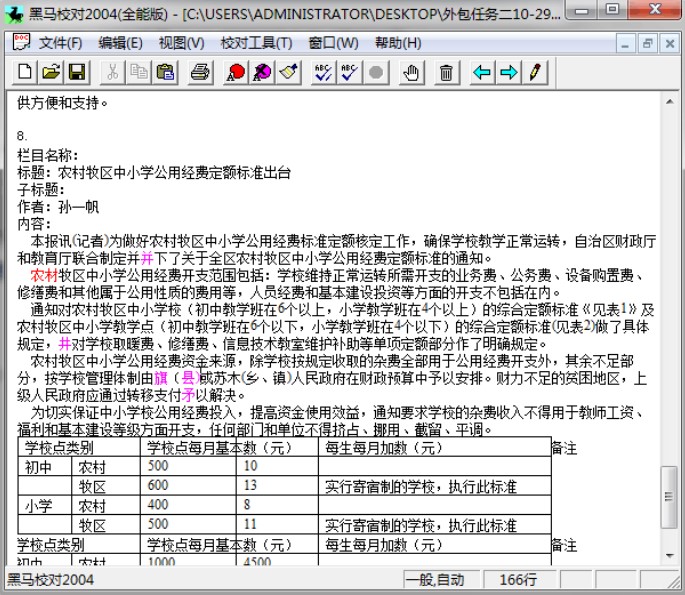This screenshot has height=595, width=685.
Task: Click the paste clipboard icon
Action: [x=166, y=72]
